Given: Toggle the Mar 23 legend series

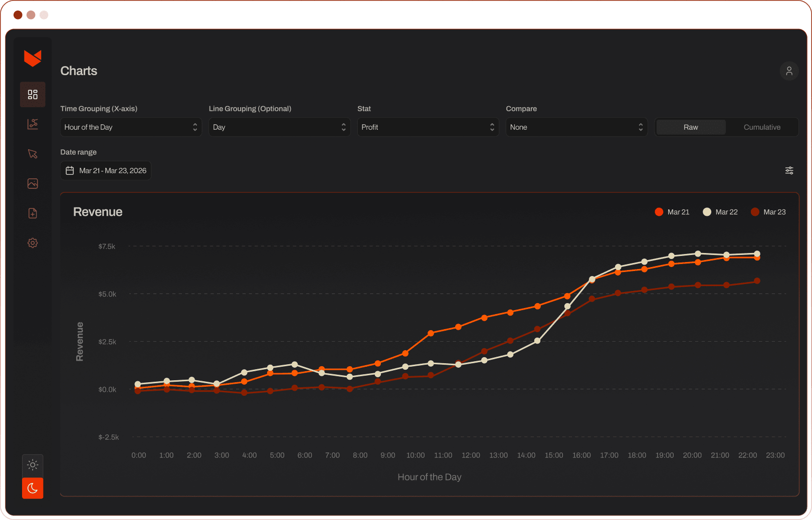Looking at the screenshot, I should (768, 212).
